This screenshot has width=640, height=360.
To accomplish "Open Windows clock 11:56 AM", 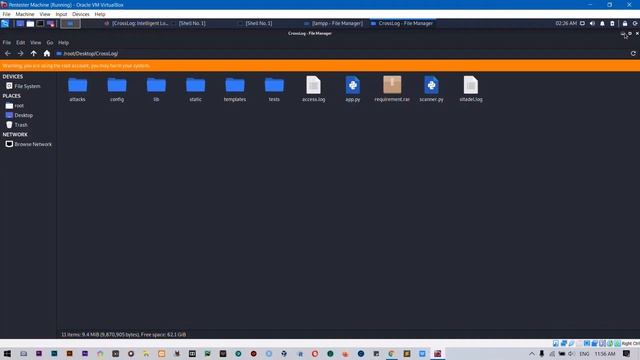I will tap(605, 354).
